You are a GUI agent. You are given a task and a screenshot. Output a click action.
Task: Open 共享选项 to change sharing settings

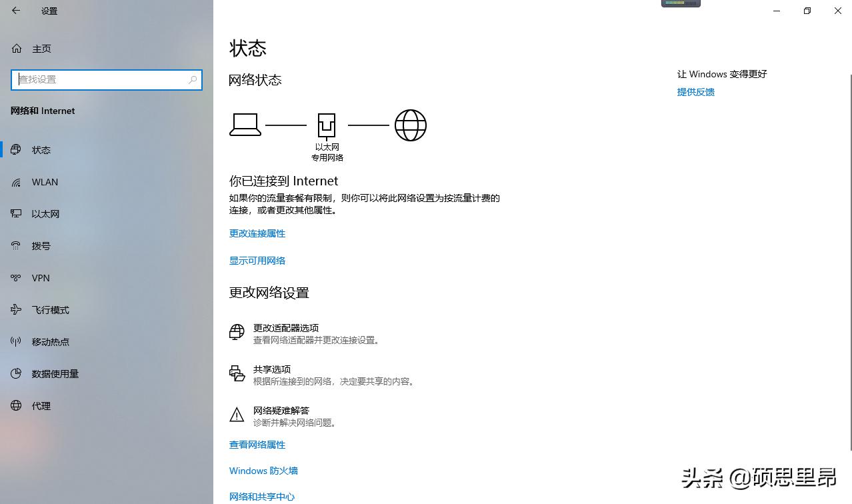(x=272, y=369)
